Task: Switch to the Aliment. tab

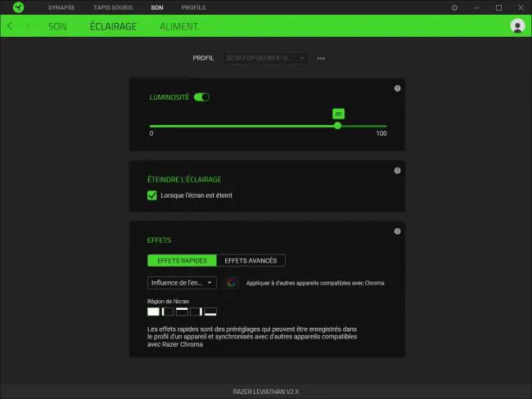Action: click(179, 26)
